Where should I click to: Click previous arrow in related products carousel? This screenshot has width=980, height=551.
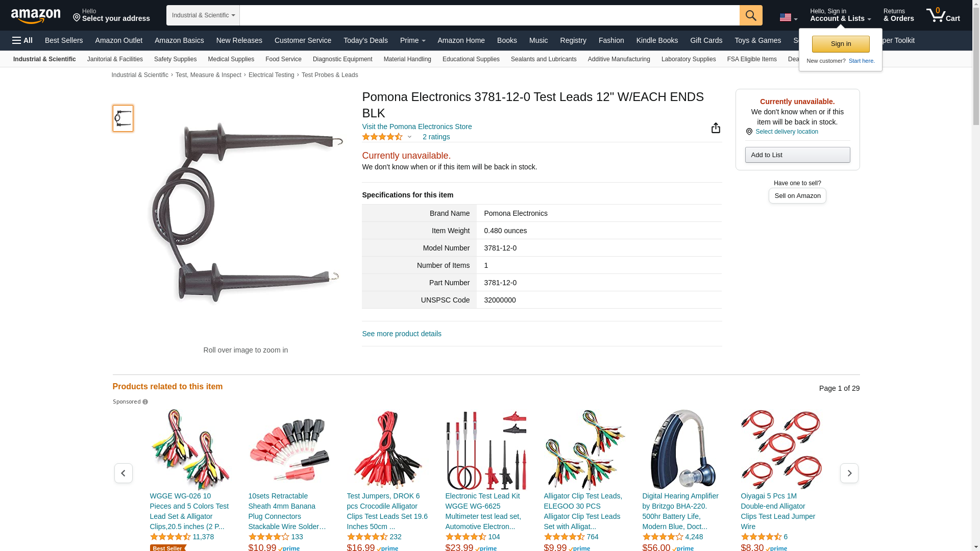coord(123,473)
